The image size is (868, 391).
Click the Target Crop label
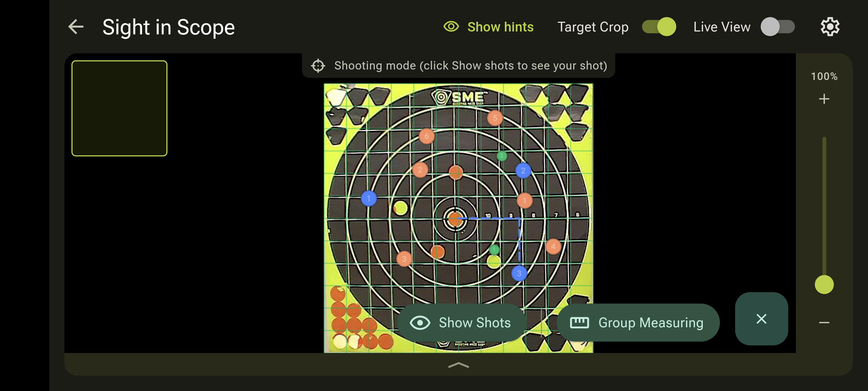593,27
